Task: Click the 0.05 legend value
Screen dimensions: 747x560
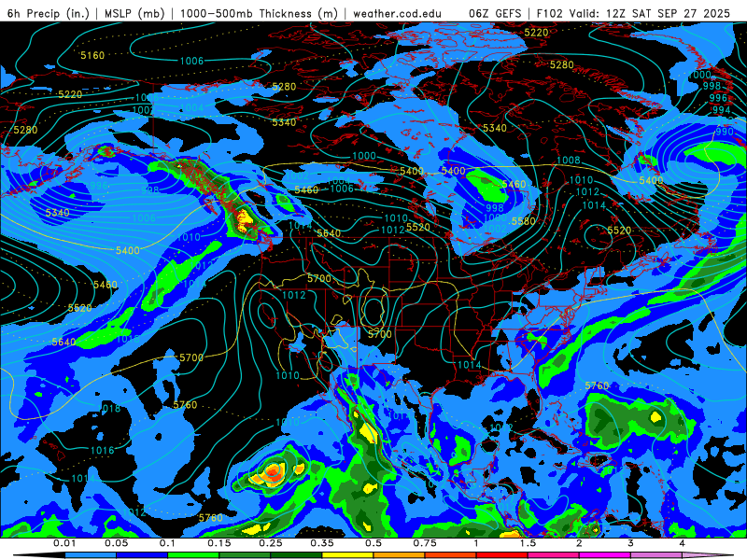Action: [117, 543]
